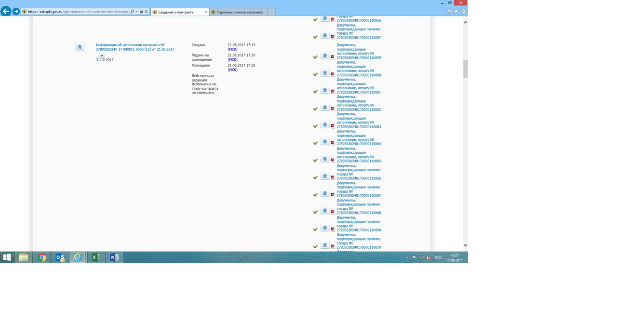Open the browser Tools gear icon
This screenshot has width=644, height=322.
(463, 11)
